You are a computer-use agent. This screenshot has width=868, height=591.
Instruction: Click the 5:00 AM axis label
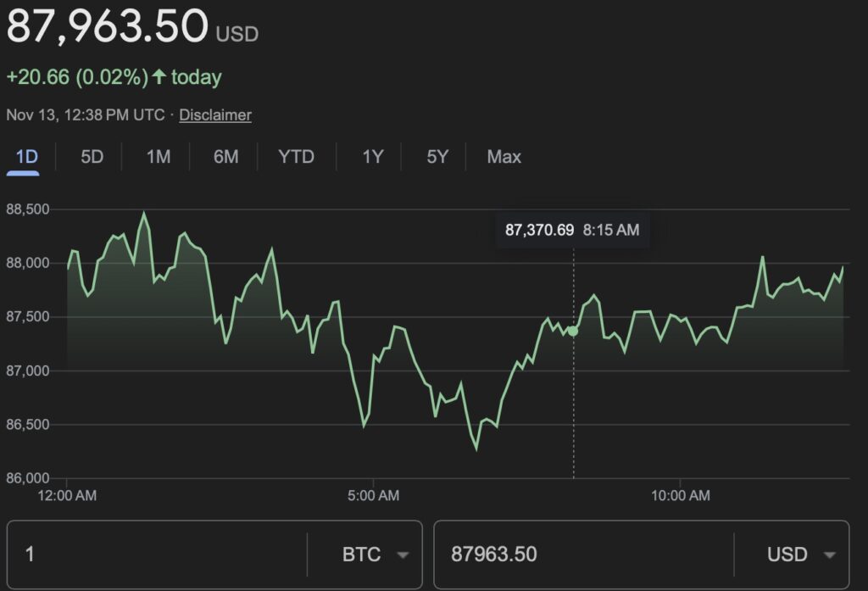click(x=373, y=495)
